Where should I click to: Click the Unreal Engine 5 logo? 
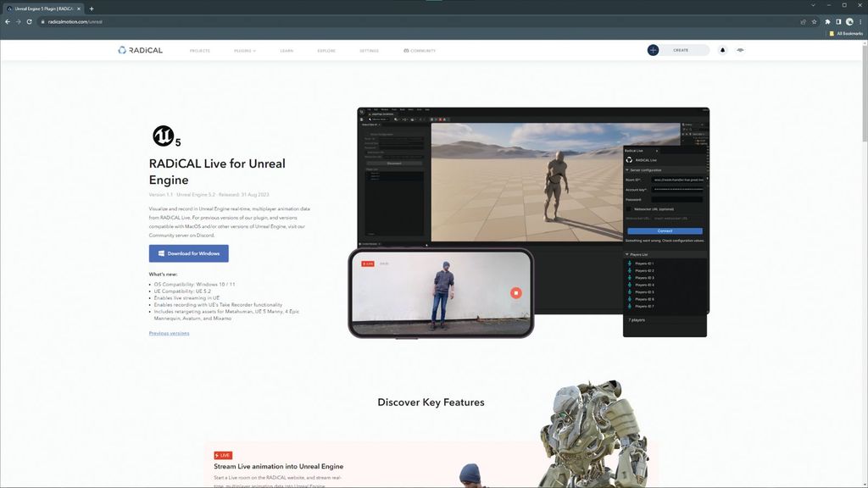[x=165, y=136]
